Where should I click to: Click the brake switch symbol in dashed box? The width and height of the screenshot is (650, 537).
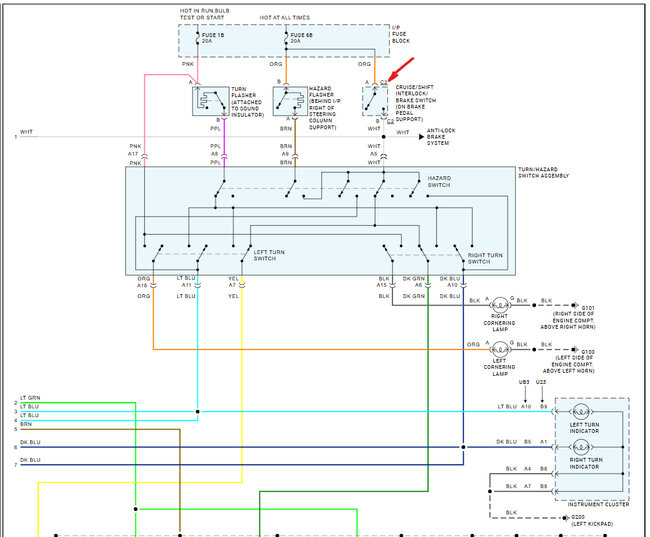pos(375,101)
